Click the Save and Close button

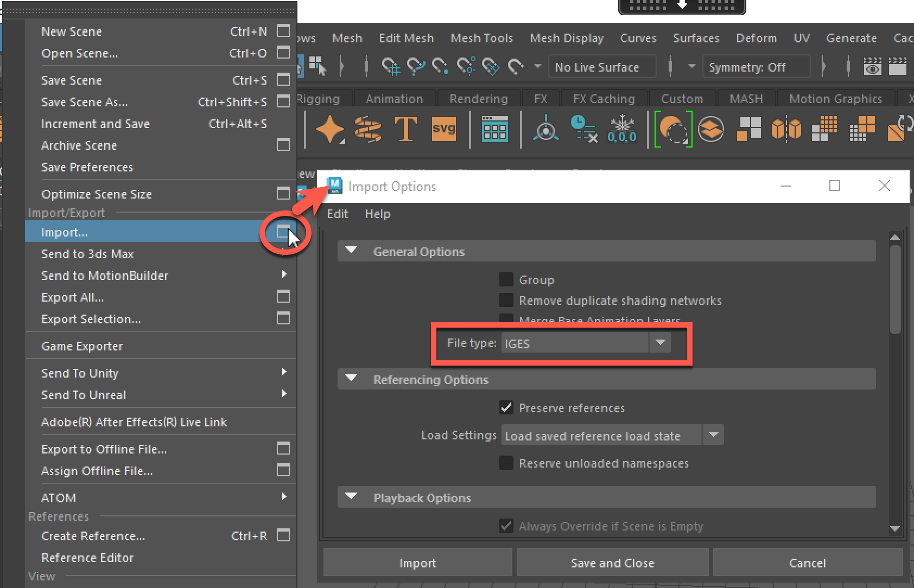(612, 563)
